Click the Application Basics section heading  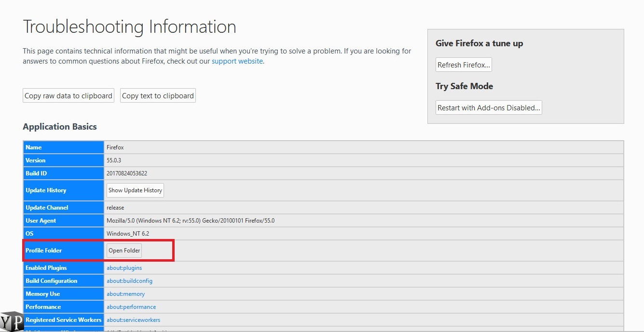point(60,126)
